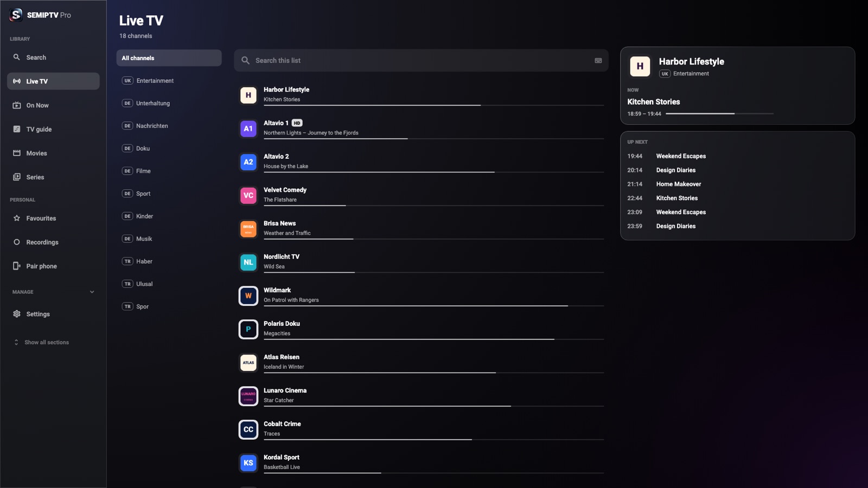Select the Polaris Doku channel logo
Image resolution: width=868 pixels, height=488 pixels.
pyautogui.click(x=248, y=329)
